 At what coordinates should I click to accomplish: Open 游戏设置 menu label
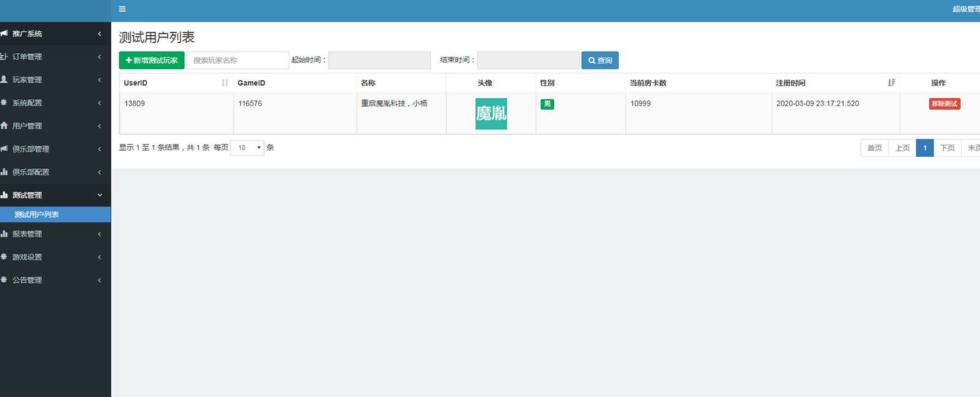pos(27,257)
